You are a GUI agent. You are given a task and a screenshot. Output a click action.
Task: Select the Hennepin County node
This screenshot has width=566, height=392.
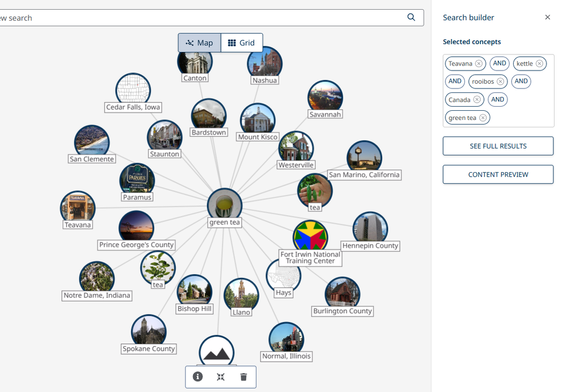[370, 229]
